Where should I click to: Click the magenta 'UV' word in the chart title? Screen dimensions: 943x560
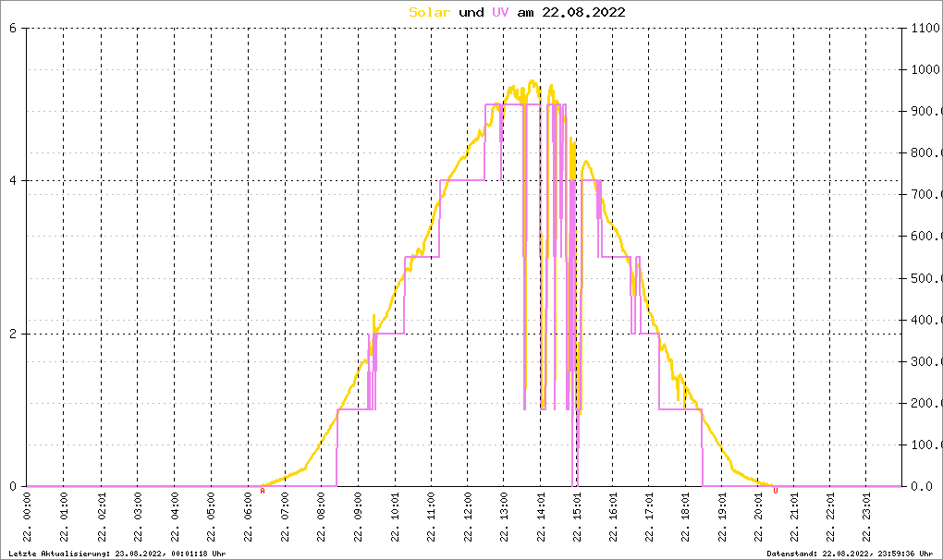click(500, 12)
